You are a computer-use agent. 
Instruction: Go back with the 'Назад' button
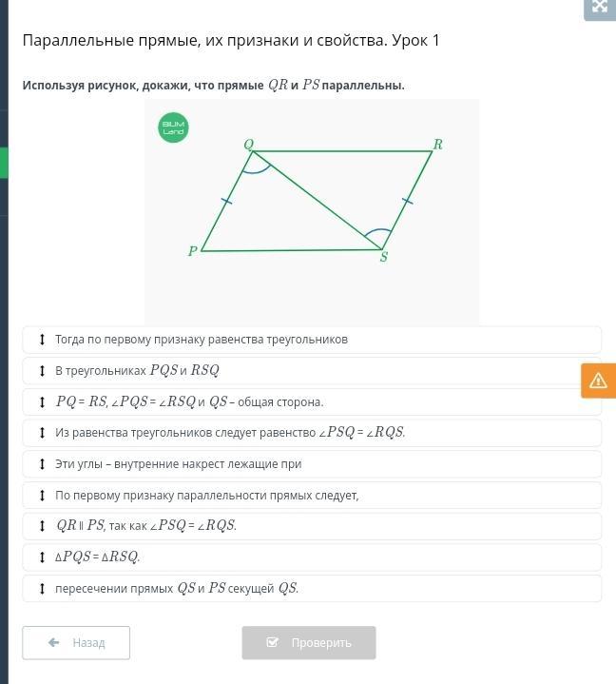tap(76, 643)
